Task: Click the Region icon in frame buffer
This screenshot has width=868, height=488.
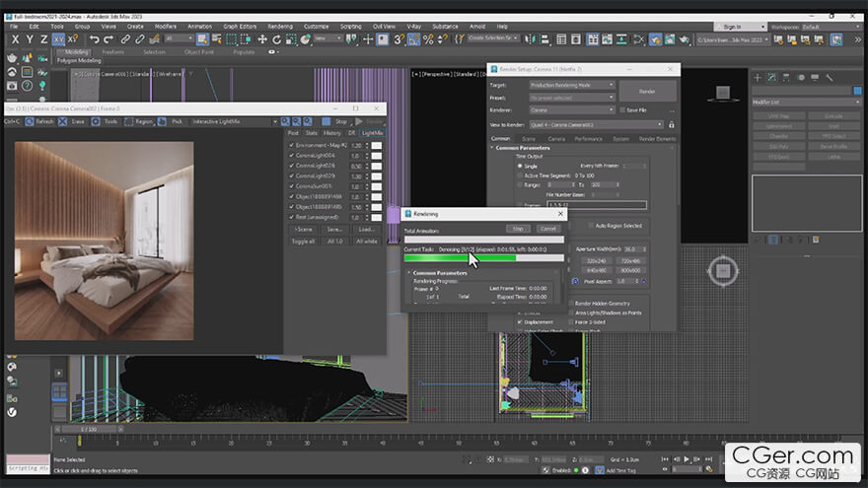Action: tap(129, 121)
